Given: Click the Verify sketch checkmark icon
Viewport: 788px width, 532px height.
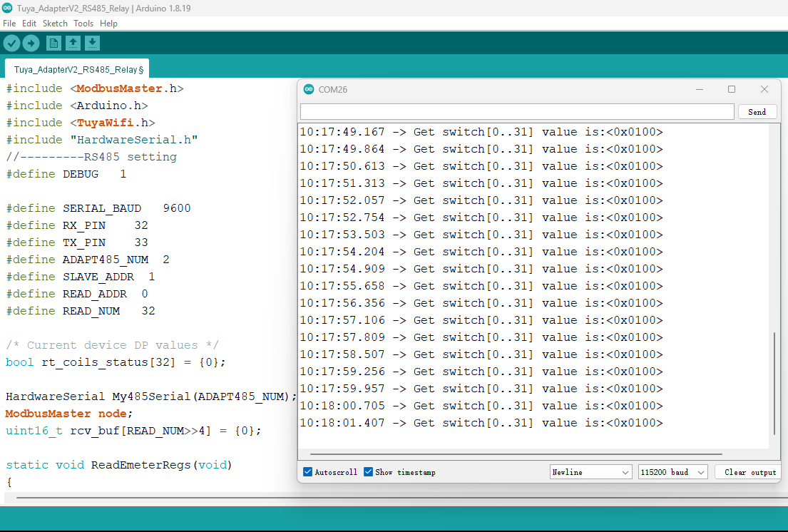Looking at the screenshot, I should (11, 44).
